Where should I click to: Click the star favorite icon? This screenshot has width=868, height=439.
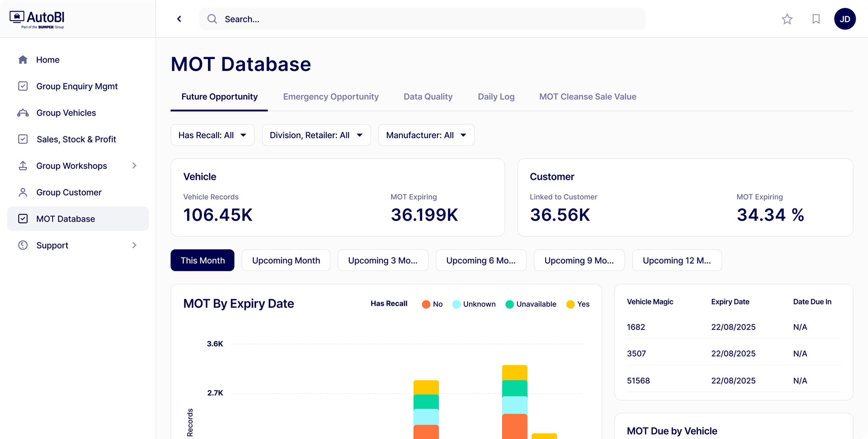pos(787,19)
